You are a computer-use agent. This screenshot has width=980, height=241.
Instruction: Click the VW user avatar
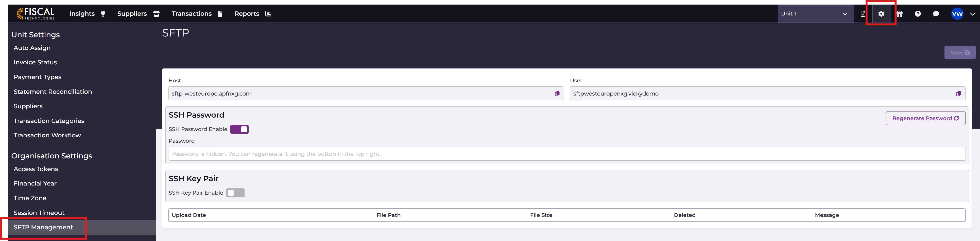coord(957,14)
